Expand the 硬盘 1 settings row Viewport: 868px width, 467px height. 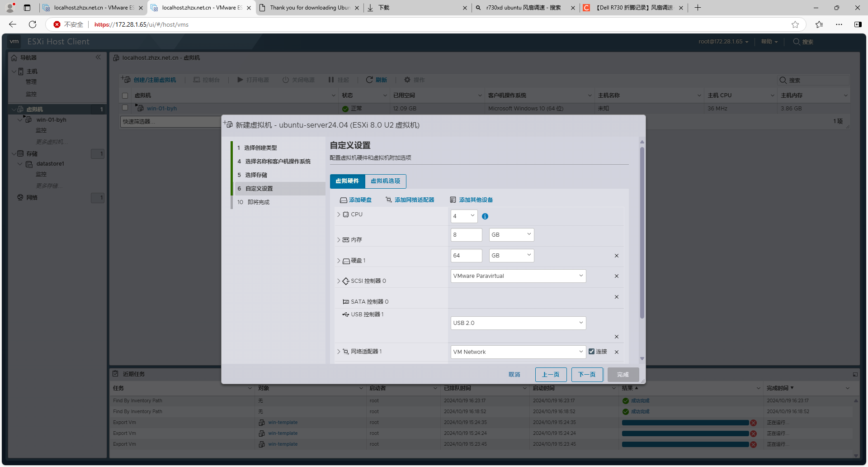pyautogui.click(x=339, y=261)
